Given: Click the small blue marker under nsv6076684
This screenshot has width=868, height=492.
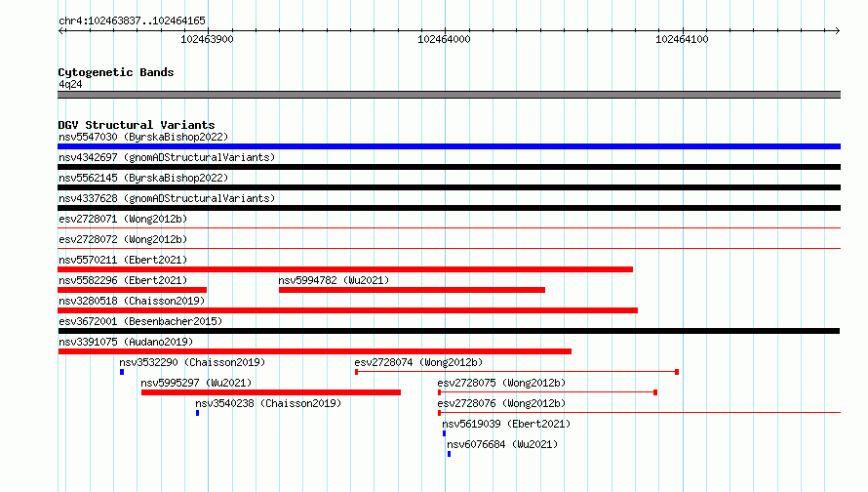Looking at the screenshot, I should (x=449, y=454).
